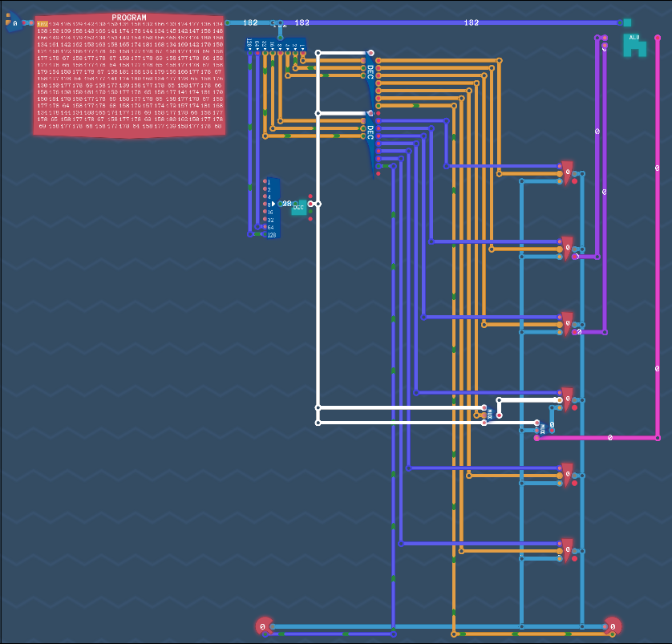
Task: Click the ALU component
Action: tap(634, 45)
